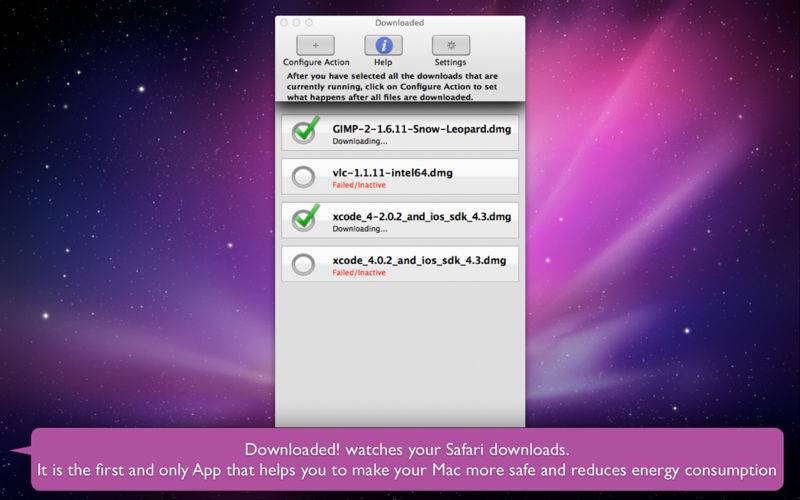The image size is (800, 500).
Task: Uncheck the GIMP-2-1.6.11-Snow-Leopard.dmg download
Action: tap(305, 131)
